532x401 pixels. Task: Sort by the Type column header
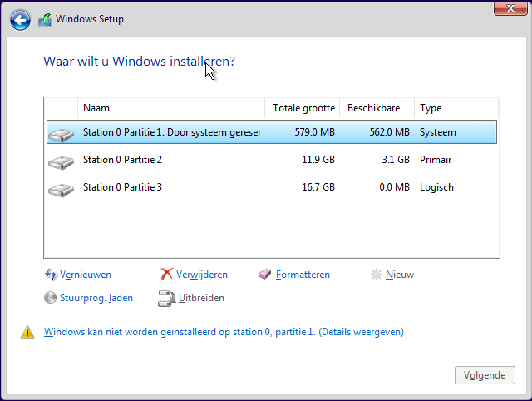pyautogui.click(x=456, y=108)
